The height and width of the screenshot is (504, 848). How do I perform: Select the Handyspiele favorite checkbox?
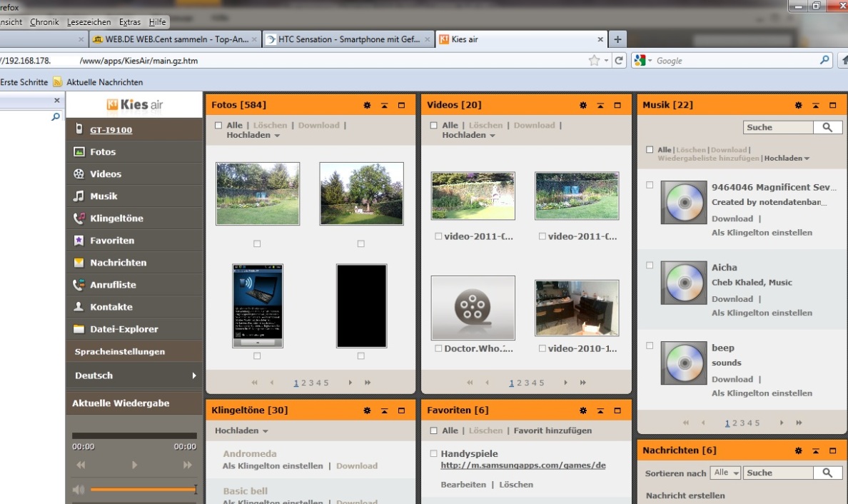433,453
